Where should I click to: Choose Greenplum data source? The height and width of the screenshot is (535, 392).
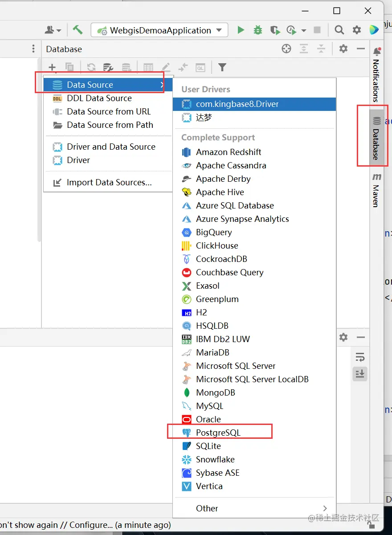tap(254, 299)
